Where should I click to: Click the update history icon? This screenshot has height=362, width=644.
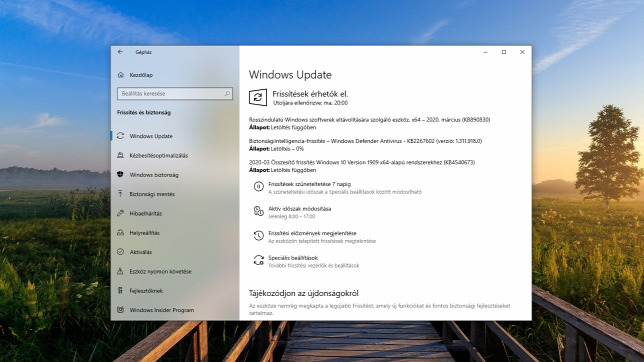point(258,235)
